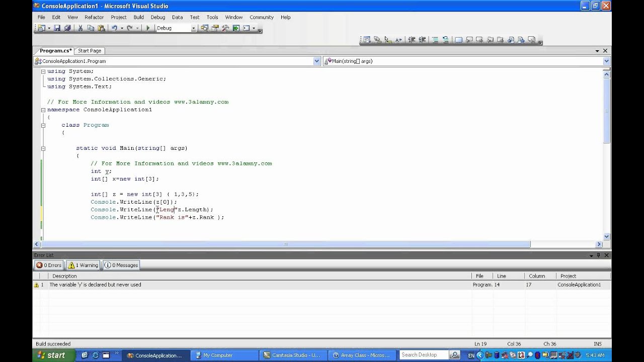Toggle the 0 Errors filter button

click(49, 265)
